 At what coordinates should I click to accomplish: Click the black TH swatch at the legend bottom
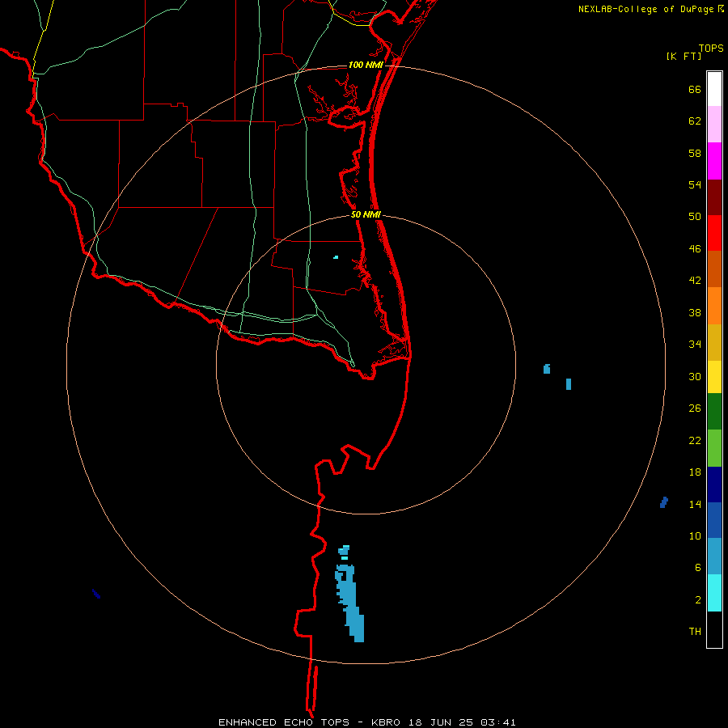[714, 629]
